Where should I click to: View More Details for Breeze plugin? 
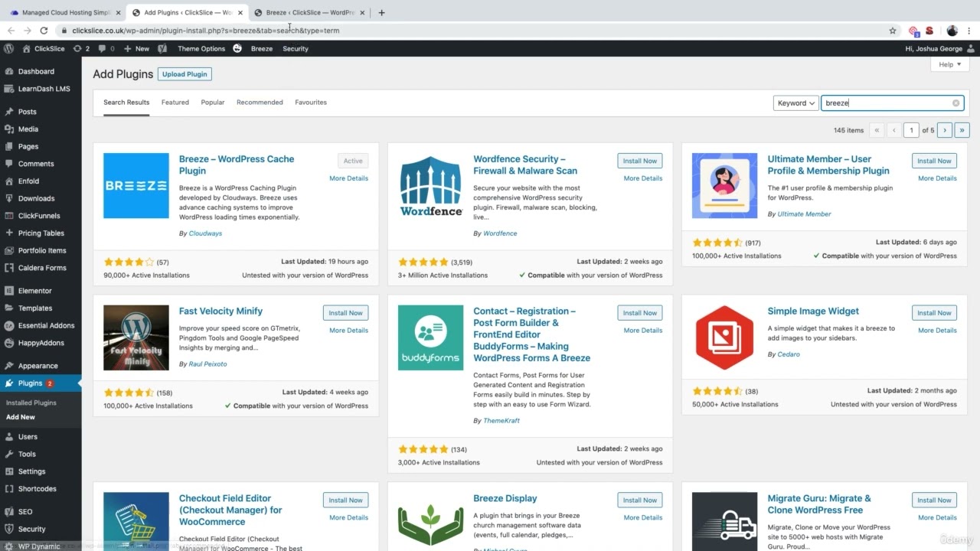pos(348,178)
